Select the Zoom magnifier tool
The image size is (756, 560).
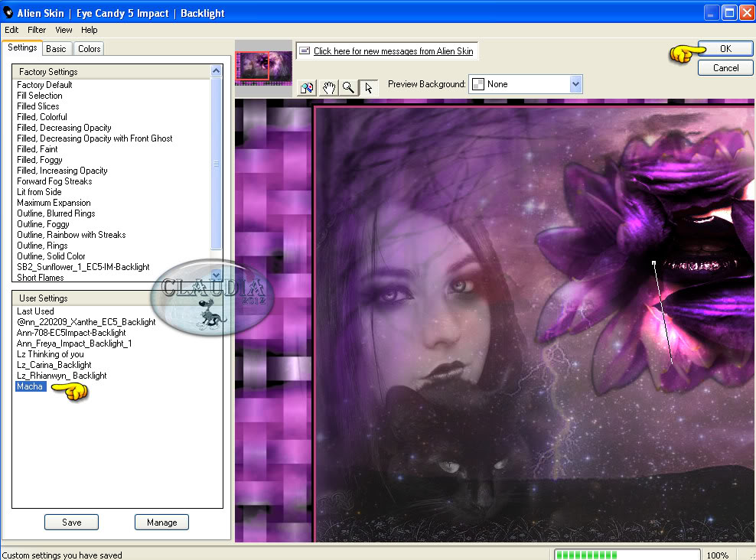[349, 87]
